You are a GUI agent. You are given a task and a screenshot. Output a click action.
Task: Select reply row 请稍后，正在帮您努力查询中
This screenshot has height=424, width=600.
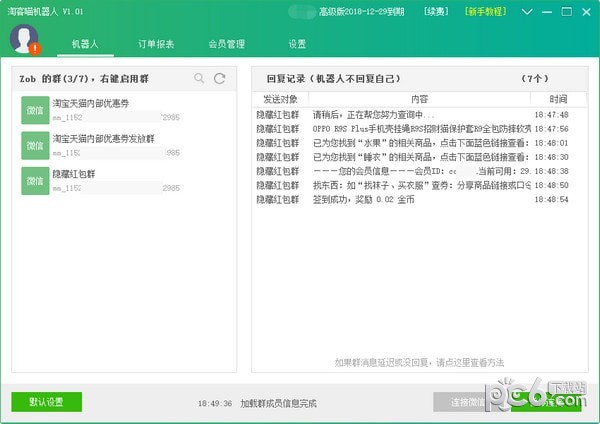click(x=419, y=114)
